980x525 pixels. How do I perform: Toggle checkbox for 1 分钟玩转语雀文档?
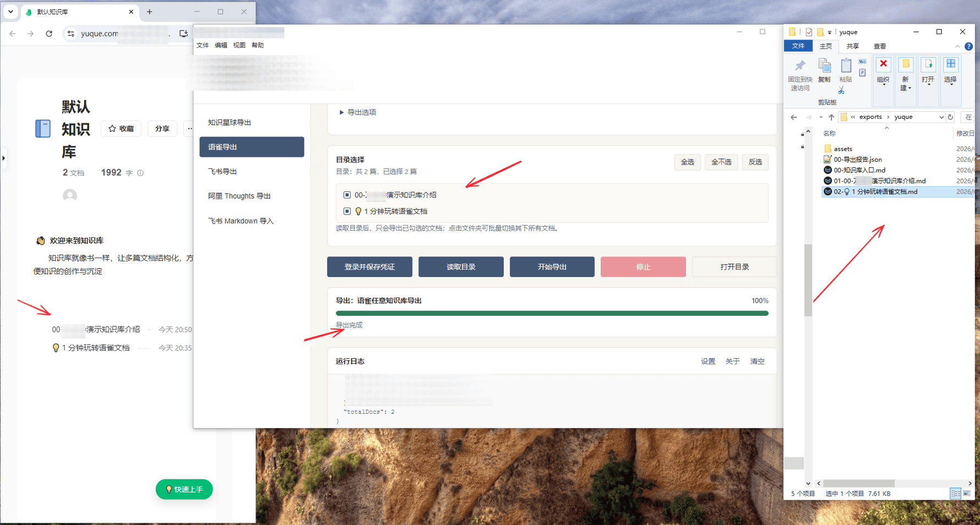tap(347, 211)
